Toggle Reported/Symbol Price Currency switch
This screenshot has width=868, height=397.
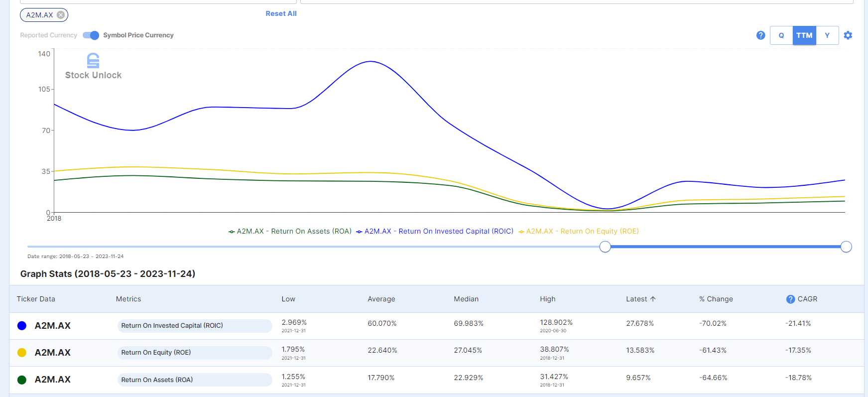click(91, 35)
